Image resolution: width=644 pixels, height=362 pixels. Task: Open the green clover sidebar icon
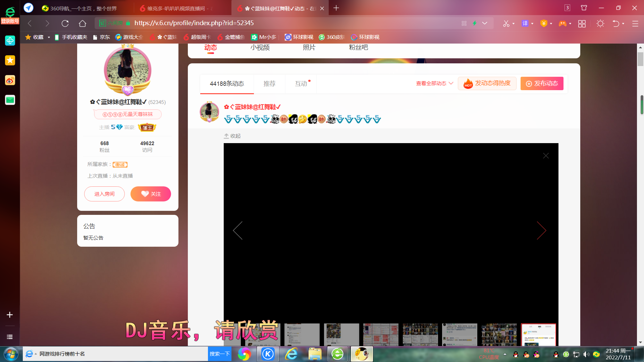pos(10,41)
